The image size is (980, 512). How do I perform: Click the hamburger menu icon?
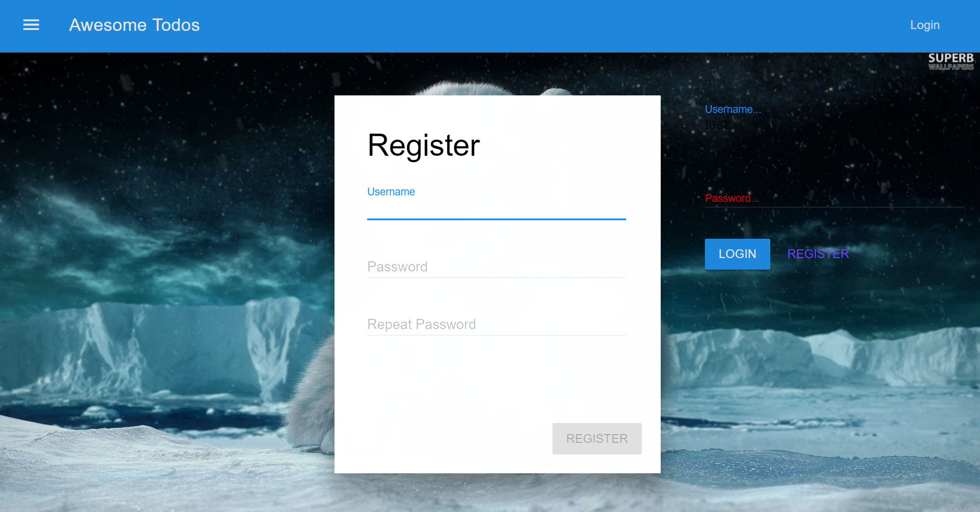[30, 24]
